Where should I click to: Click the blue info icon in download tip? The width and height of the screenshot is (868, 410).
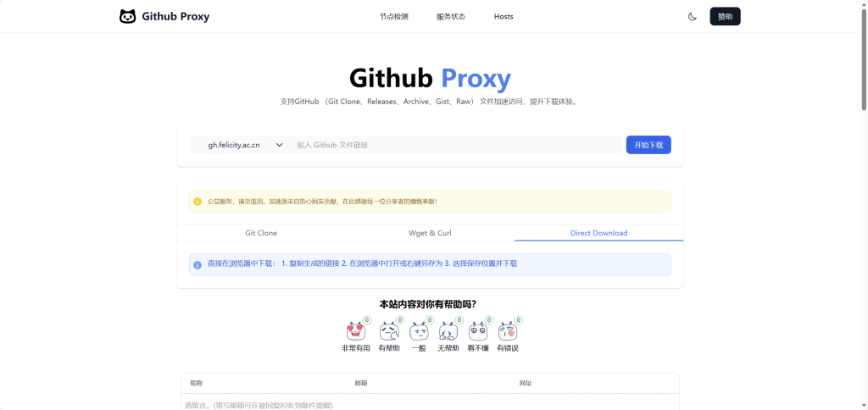click(198, 265)
